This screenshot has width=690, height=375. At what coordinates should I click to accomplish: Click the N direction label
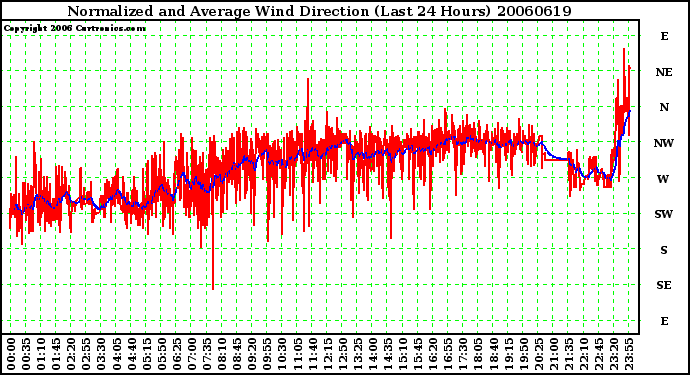click(x=664, y=107)
